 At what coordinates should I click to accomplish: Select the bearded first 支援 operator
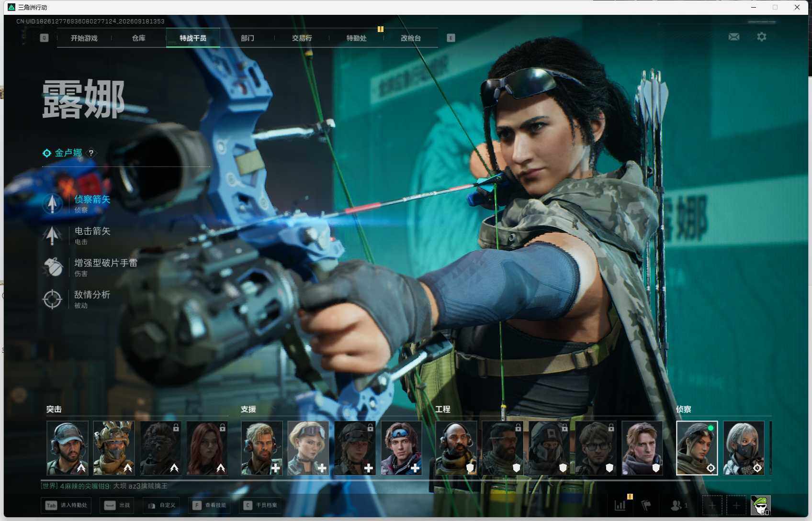click(x=262, y=448)
